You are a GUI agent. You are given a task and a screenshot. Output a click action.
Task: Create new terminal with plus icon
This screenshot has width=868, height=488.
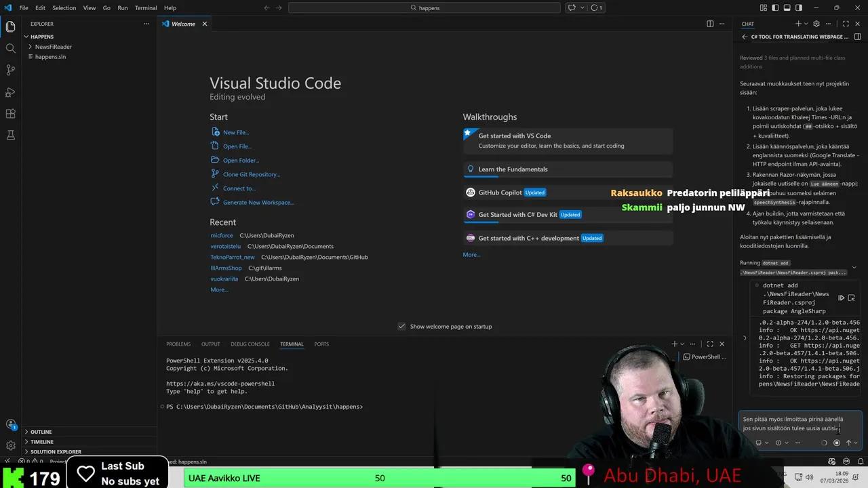(675, 344)
